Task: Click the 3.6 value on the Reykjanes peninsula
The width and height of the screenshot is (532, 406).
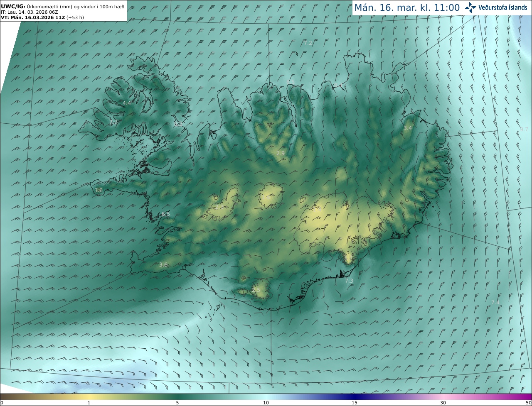Action: coord(163,264)
